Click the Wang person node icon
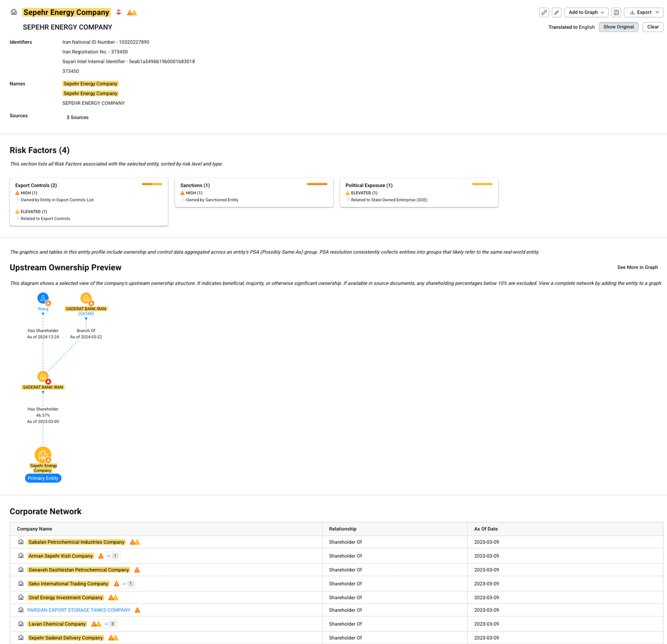Screen dimensions: 667x644 tap(43, 298)
